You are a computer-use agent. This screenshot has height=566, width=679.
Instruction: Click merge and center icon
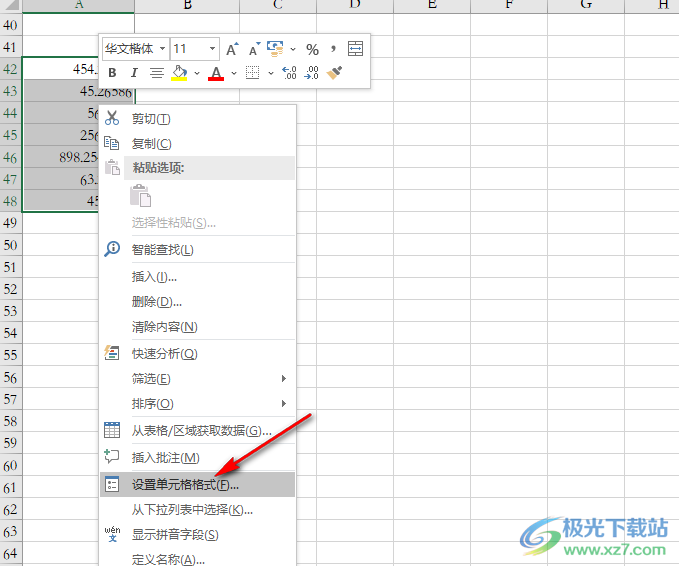pos(356,49)
